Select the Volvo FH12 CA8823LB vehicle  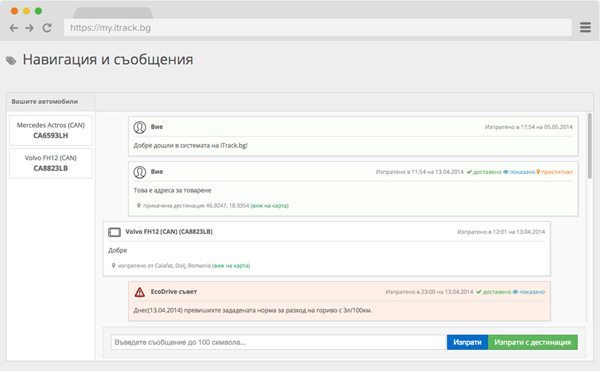[x=51, y=163]
